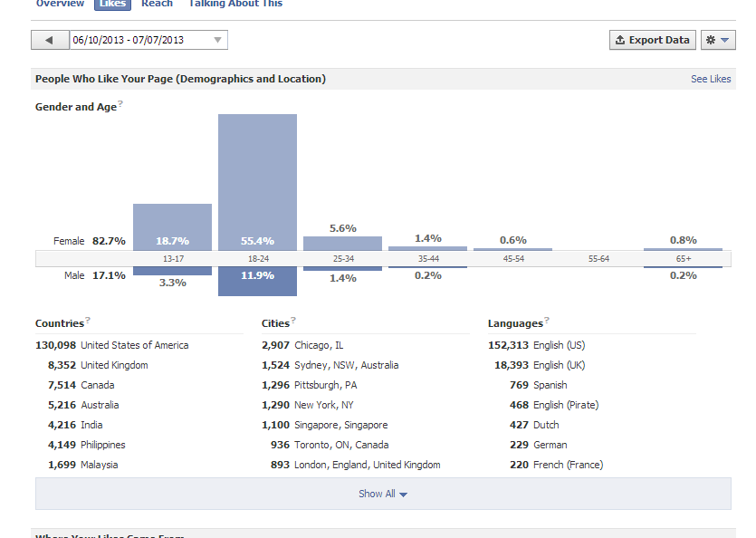
Task: Click the 18-24 male bar showing 11.9%
Action: coord(257,282)
